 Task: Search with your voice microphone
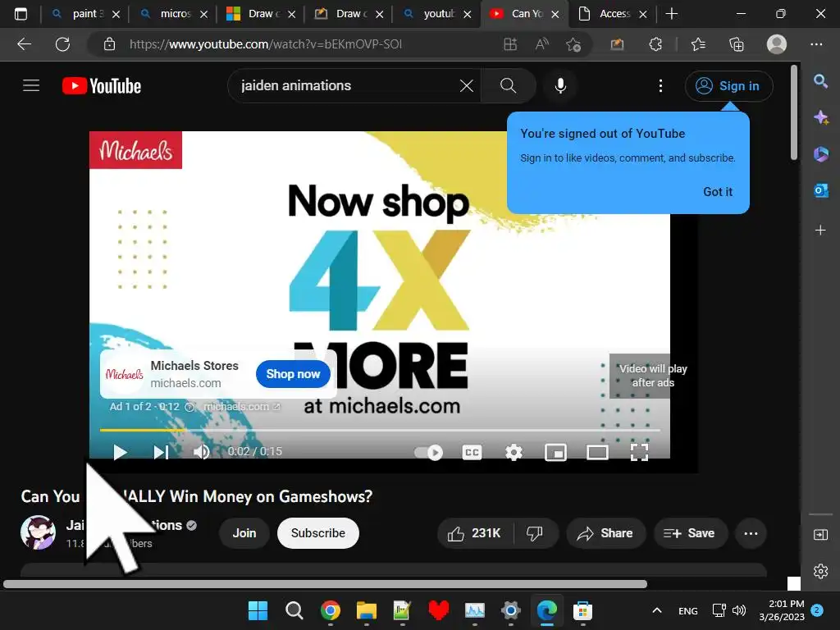point(560,85)
